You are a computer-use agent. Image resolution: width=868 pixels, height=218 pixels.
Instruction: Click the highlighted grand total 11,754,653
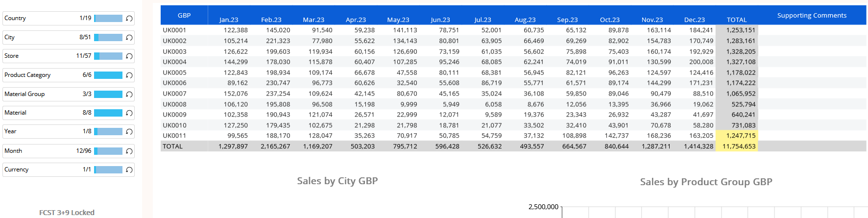pyautogui.click(x=739, y=146)
